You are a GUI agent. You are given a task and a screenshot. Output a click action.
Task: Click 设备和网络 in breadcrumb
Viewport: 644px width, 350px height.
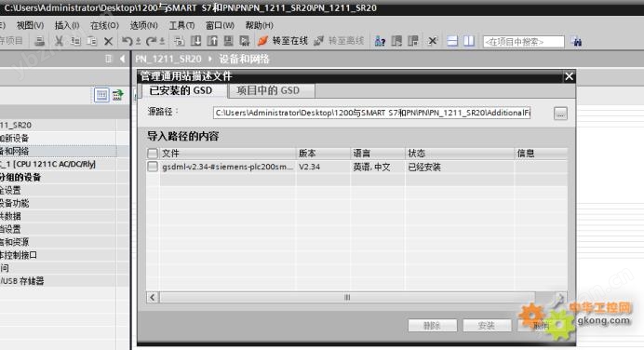coord(244,59)
